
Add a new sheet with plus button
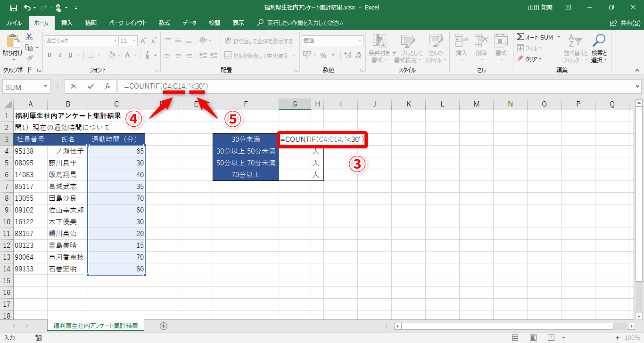pos(164,326)
